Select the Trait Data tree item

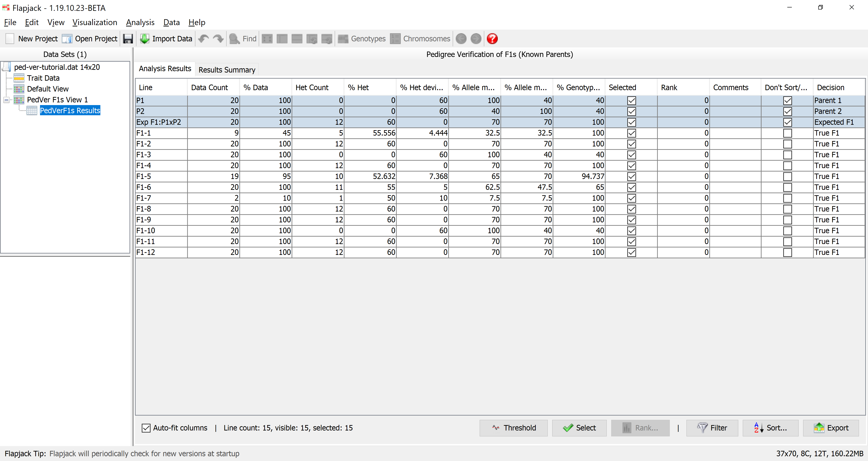click(x=43, y=78)
